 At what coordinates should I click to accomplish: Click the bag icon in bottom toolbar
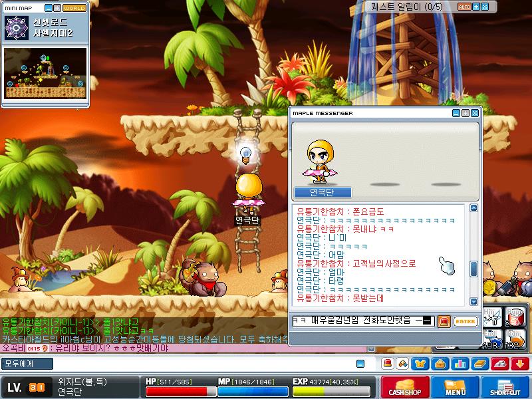(440, 364)
